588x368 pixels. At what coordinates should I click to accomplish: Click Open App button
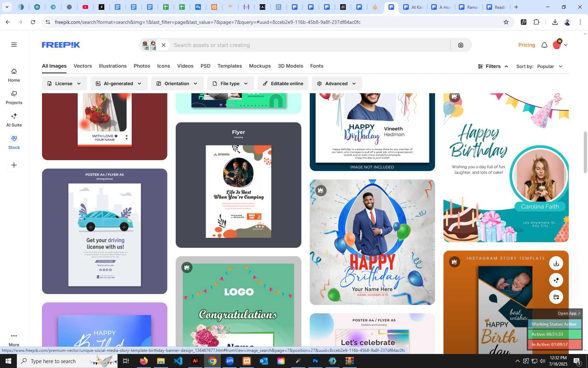pyautogui.click(x=569, y=313)
